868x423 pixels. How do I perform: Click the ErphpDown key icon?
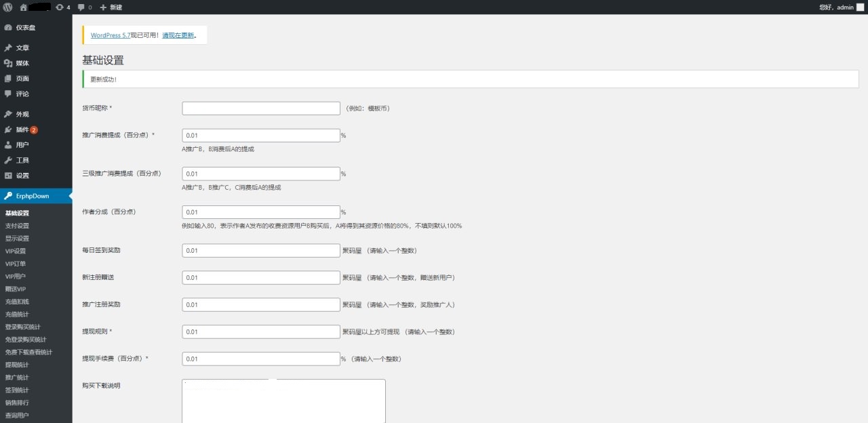point(8,196)
